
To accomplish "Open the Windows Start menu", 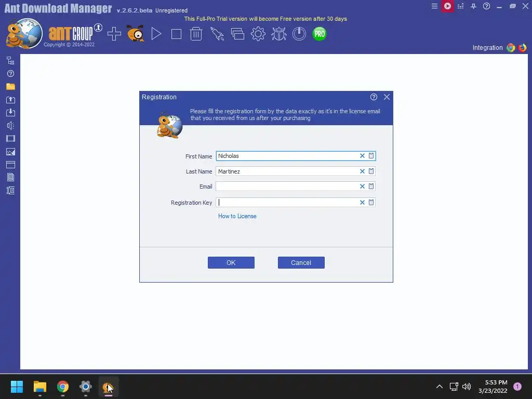I will 17,387.
